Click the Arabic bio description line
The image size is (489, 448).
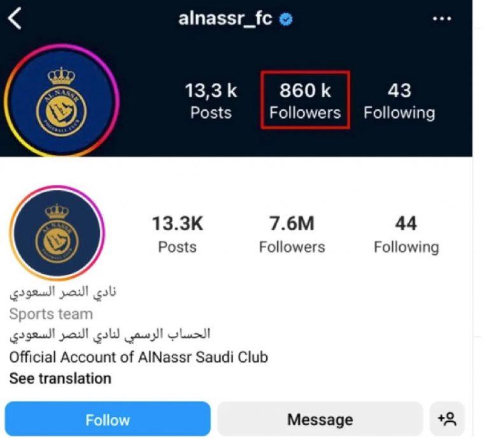click(110, 335)
